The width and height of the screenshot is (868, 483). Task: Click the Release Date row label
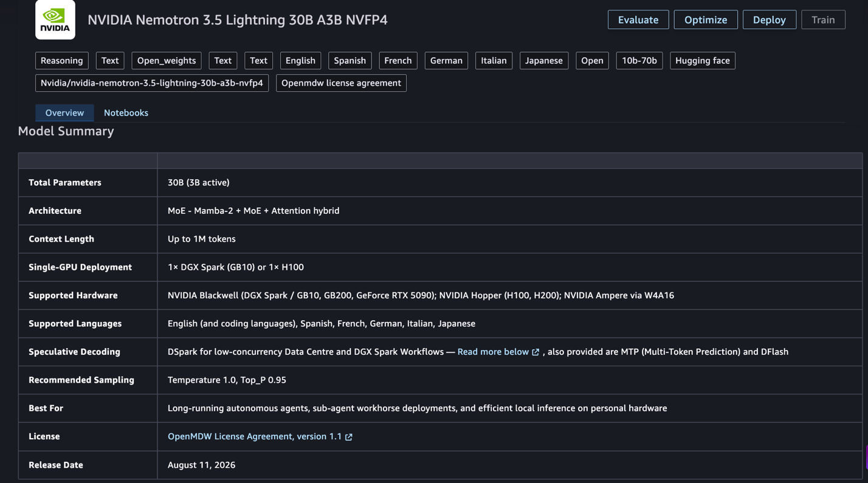coord(56,465)
